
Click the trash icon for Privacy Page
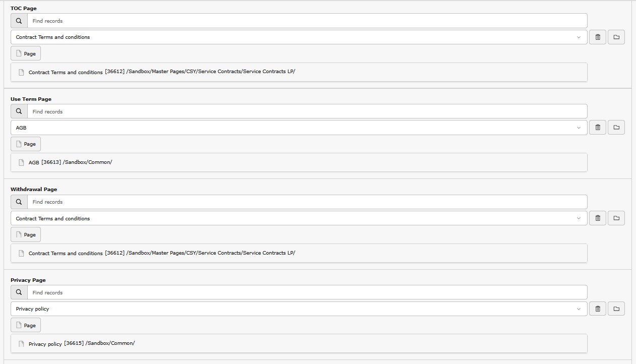click(x=598, y=309)
